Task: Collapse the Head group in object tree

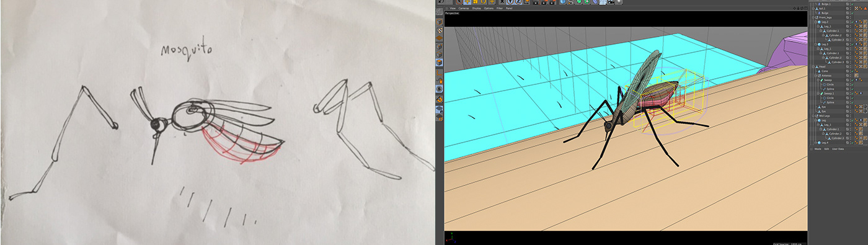Action: click(813, 66)
